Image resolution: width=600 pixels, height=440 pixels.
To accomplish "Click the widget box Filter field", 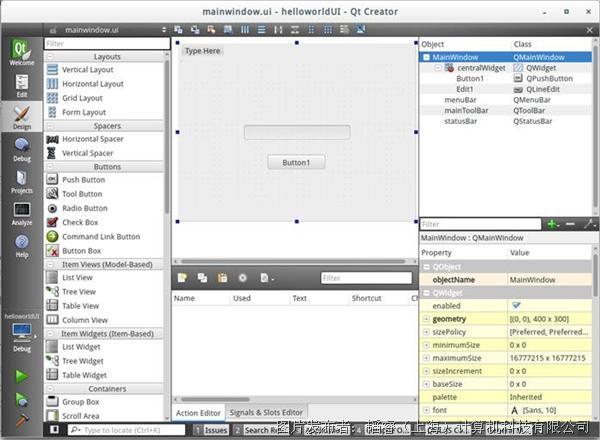I will click(x=107, y=44).
